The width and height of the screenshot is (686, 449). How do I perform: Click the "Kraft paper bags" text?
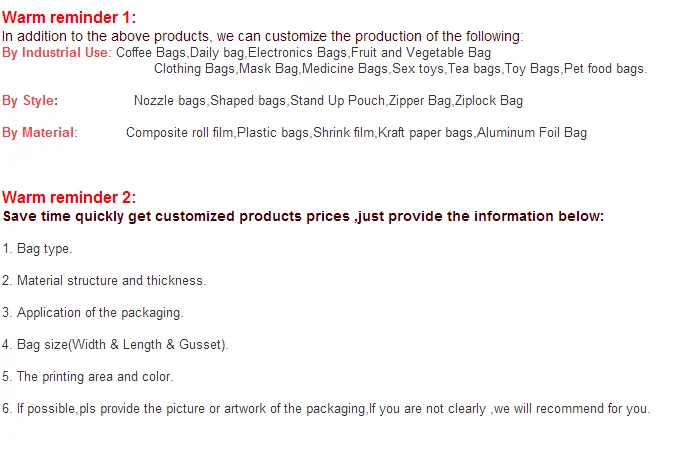coord(425,133)
